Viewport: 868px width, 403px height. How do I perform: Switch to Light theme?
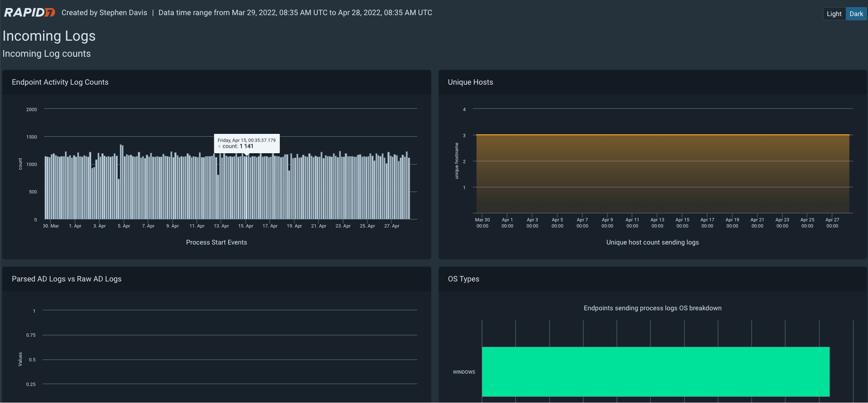pyautogui.click(x=834, y=14)
